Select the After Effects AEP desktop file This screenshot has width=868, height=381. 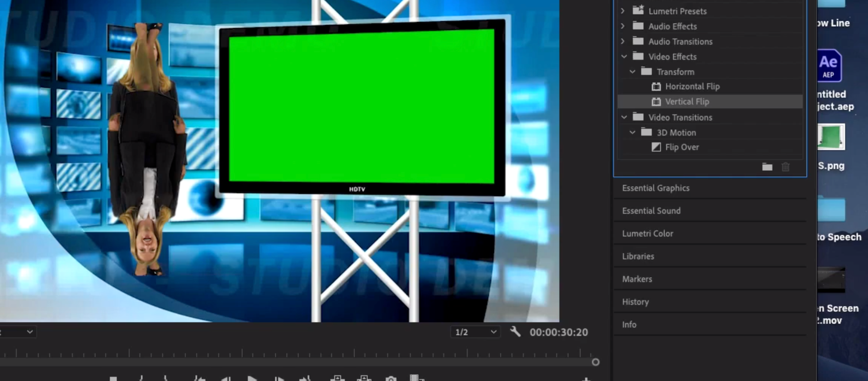(829, 66)
